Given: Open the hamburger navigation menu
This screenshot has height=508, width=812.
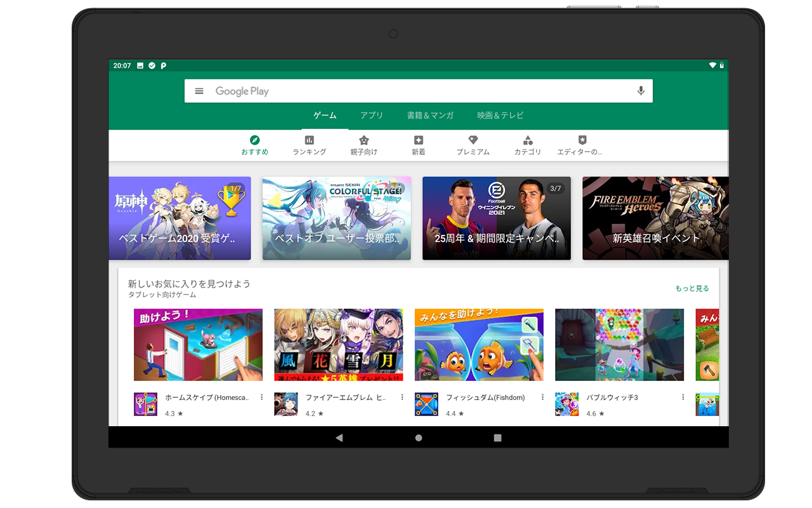Looking at the screenshot, I should click(x=199, y=91).
